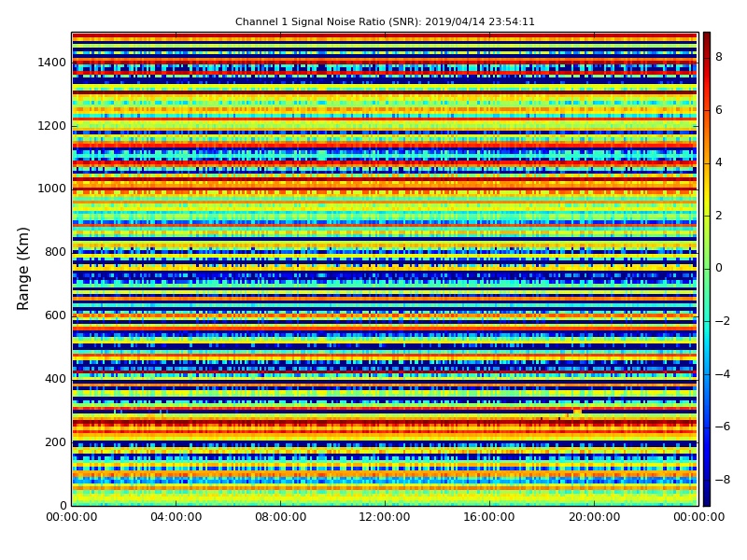Click the 20:00:00 time tick label
Viewport: 747px width, 560px height.
point(594,517)
